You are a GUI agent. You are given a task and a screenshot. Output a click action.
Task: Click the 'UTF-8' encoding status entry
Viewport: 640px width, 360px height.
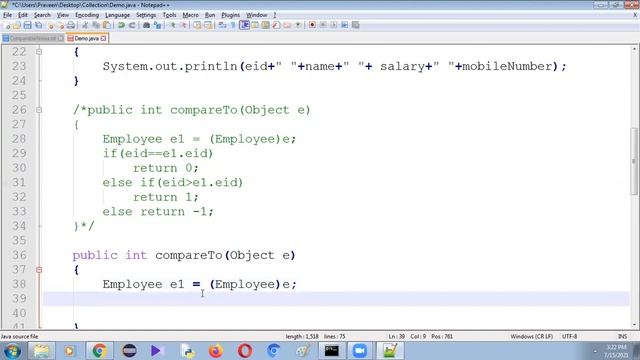click(x=569, y=337)
